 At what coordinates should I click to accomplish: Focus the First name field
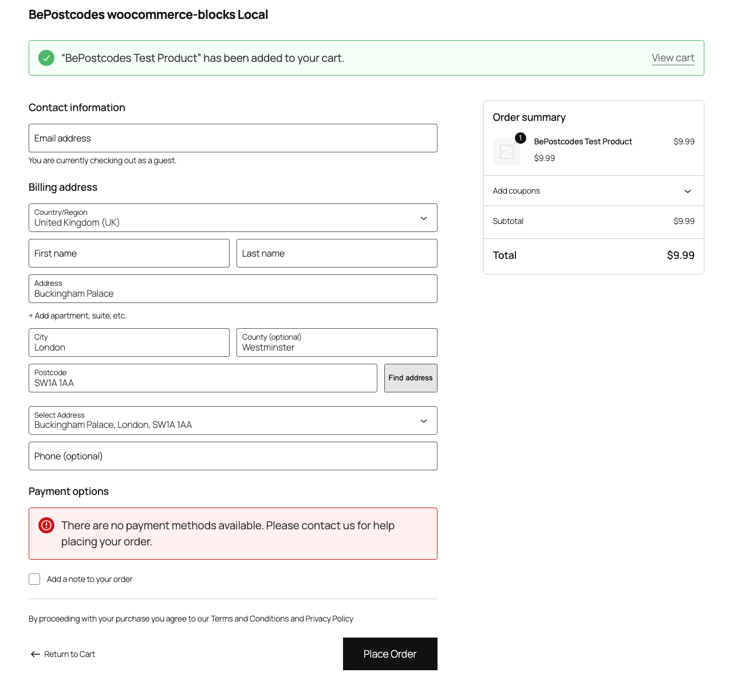tap(129, 253)
